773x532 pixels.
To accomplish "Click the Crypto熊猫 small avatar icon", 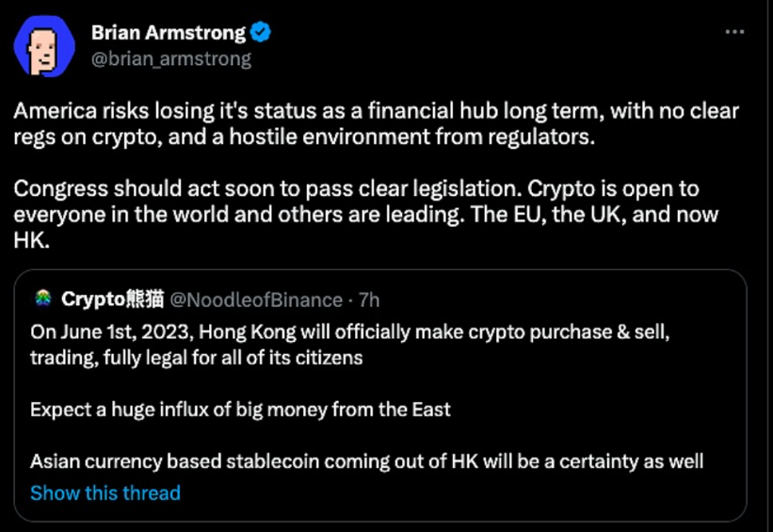I will (x=42, y=299).
